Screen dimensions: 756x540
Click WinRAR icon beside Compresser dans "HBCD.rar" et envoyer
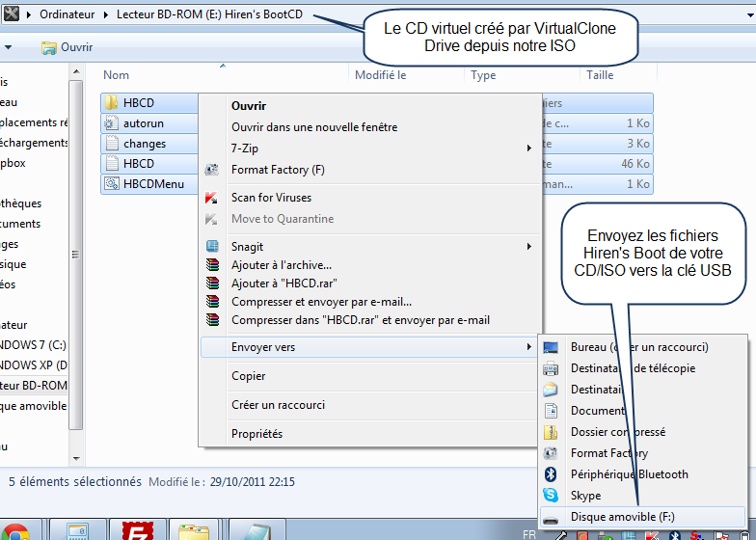212,320
